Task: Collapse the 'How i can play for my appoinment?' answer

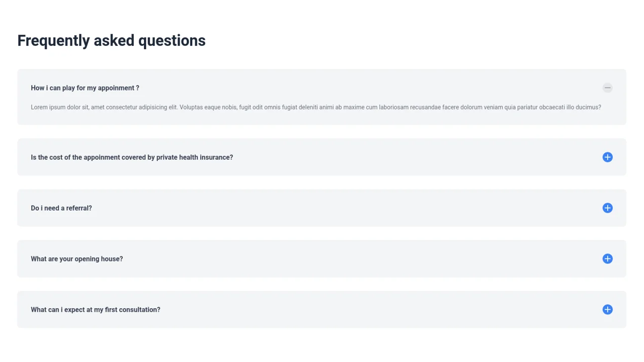Action: [x=607, y=87]
